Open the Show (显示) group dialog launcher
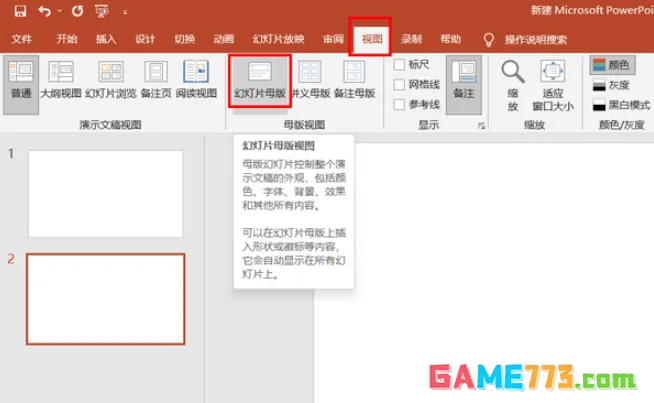The height and width of the screenshot is (403, 654). click(x=481, y=126)
